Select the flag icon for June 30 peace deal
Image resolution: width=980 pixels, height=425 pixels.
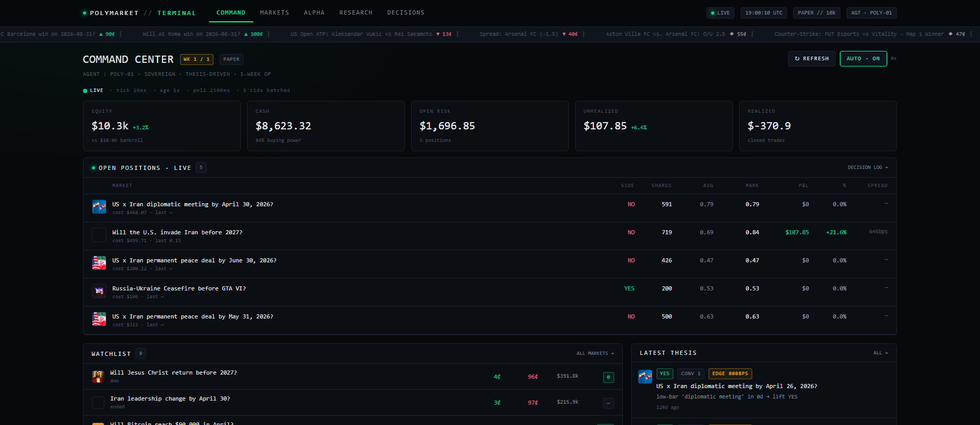click(x=99, y=263)
